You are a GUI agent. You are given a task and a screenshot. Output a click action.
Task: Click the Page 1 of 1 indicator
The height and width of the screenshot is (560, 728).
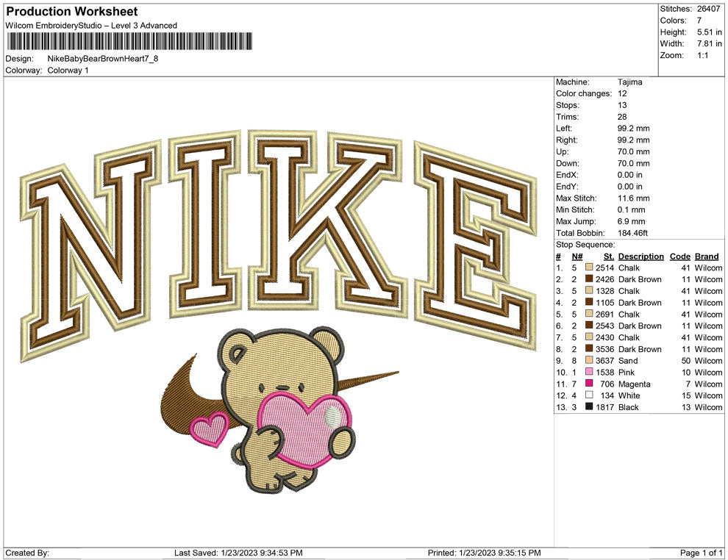click(702, 553)
